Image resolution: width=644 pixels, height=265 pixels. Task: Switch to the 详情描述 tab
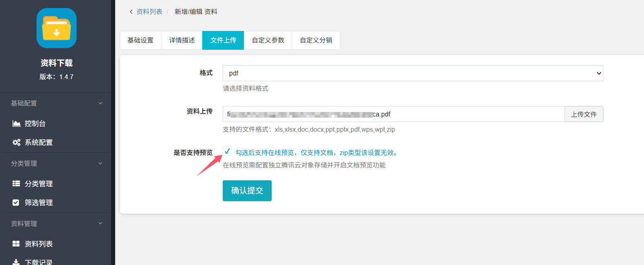[x=182, y=40]
